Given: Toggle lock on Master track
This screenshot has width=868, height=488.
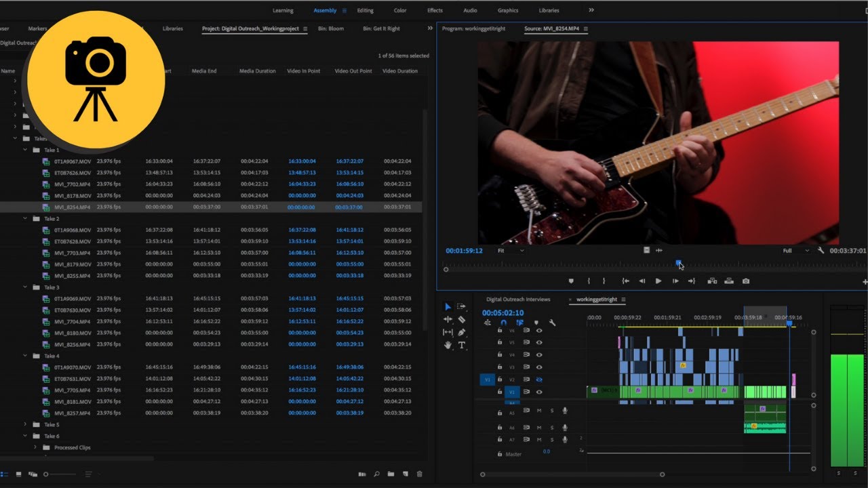Looking at the screenshot, I should click(x=500, y=453).
